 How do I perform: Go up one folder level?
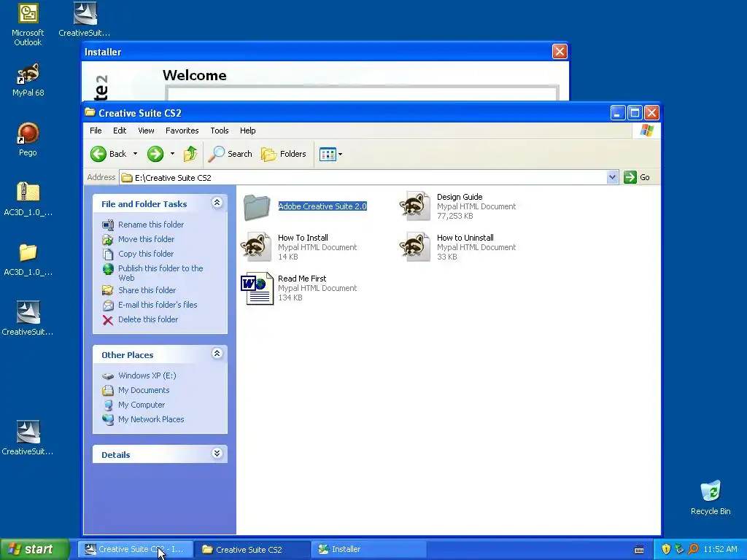[x=190, y=154]
